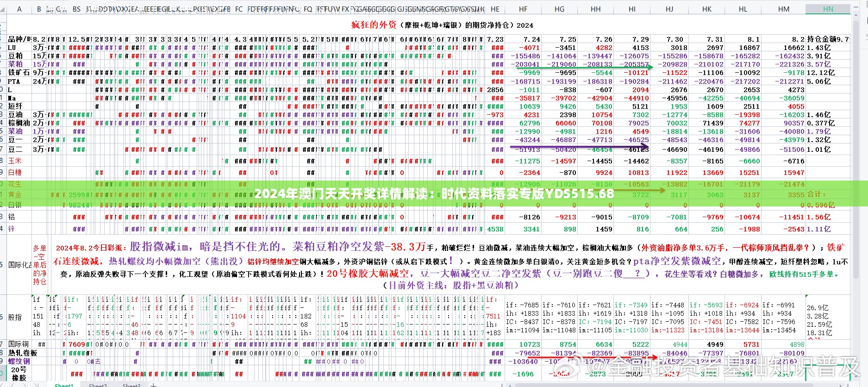Viewport: 868px width, 387px height.
Task: Select column FQ header
Action: tap(308, 9)
